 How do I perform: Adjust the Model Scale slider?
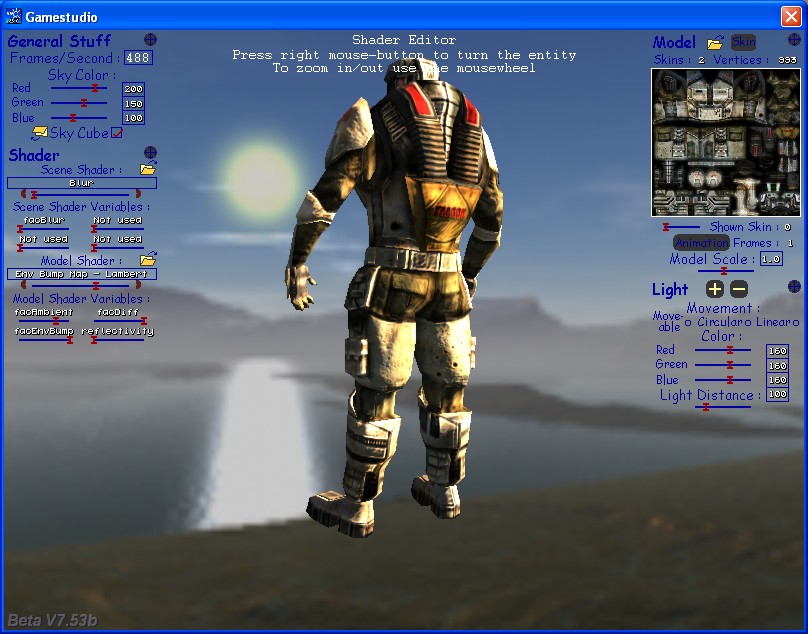click(x=726, y=271)
